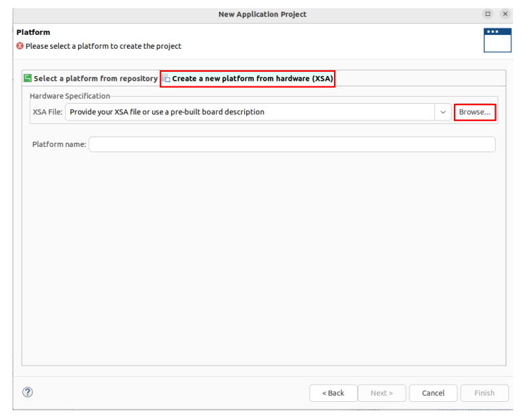Close the dialog with the X icon
The height and width of the screenshot is (420, 523).
click(505, 14)
